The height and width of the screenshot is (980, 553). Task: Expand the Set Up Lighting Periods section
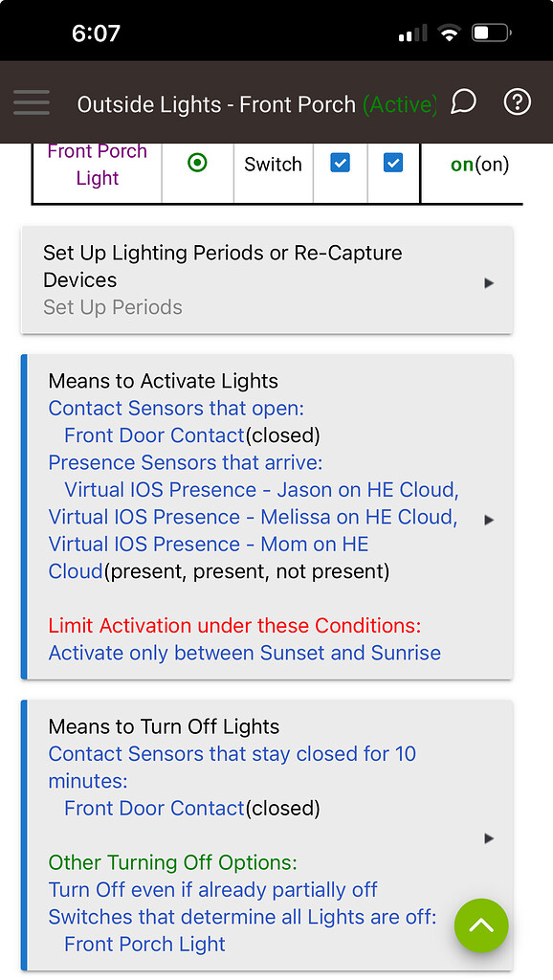[x=488, y=282]
